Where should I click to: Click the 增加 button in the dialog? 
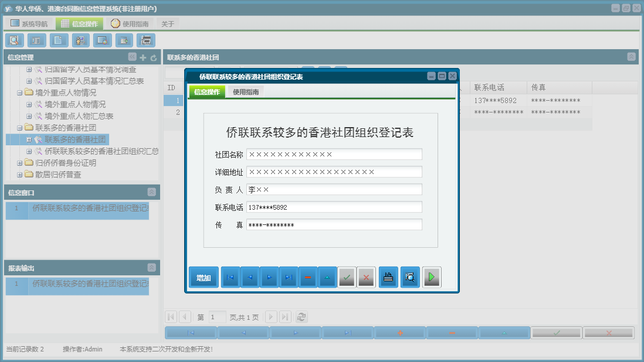(204, 278)
